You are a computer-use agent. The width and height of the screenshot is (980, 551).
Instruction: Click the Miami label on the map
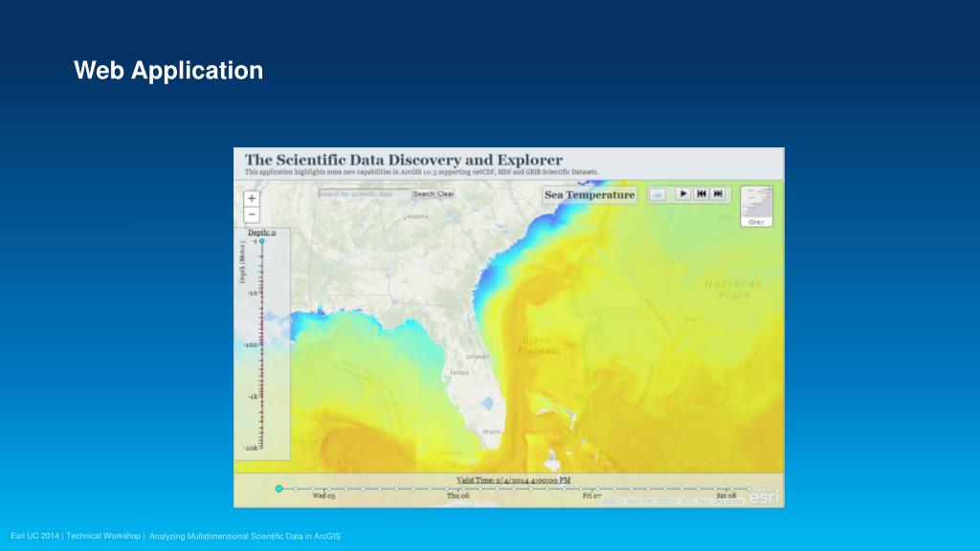coord(492,431)
